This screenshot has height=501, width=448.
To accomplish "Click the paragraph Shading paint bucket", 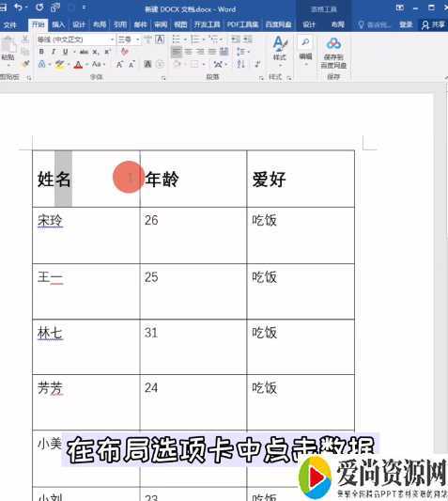I will (177, 64).
